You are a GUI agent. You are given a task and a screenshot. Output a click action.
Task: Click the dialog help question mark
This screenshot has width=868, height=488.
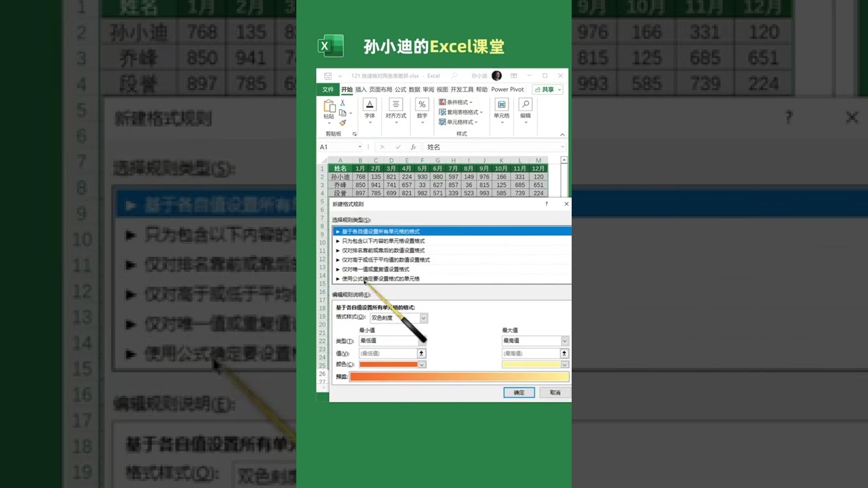[547, 204]
